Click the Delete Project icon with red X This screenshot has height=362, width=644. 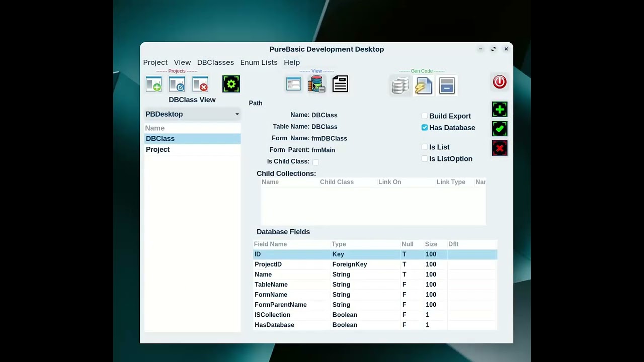pyautogui.click(x=200, y=84)
